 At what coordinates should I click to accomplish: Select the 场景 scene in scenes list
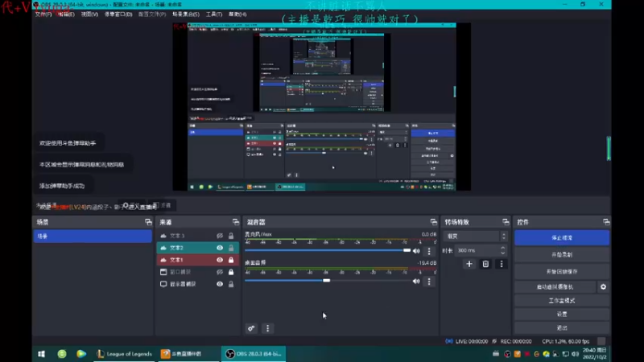(x=93, y=236)
